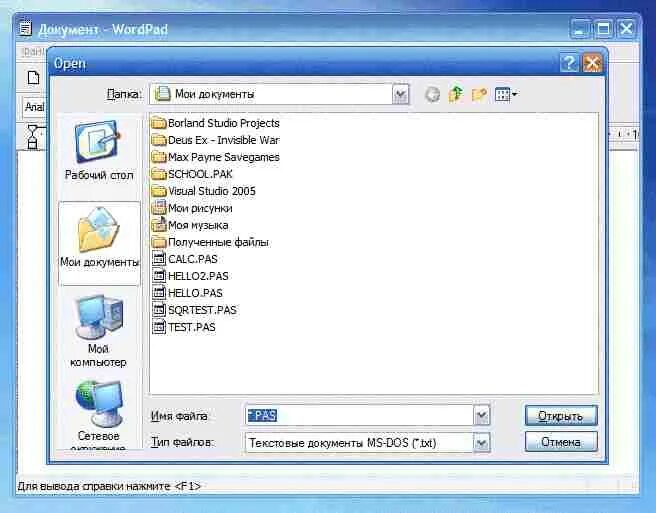Expand the Папка folder dropdown
The image size is (656, 513).
point(400,95)
